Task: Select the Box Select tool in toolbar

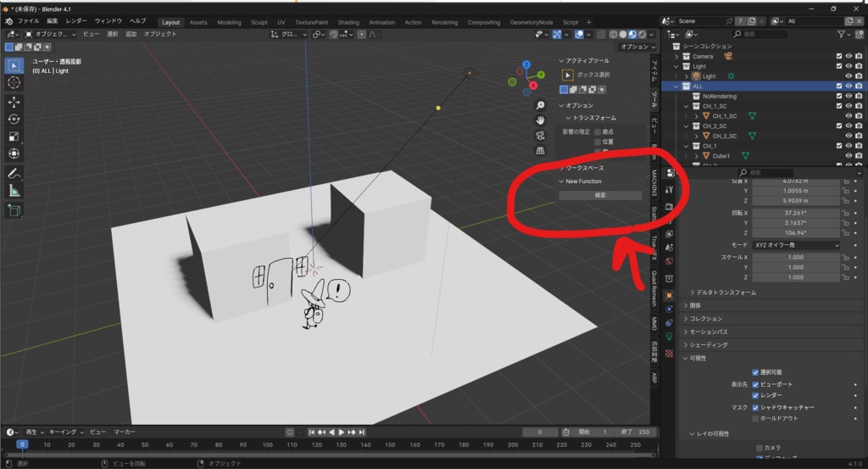Action: point(14,65)
